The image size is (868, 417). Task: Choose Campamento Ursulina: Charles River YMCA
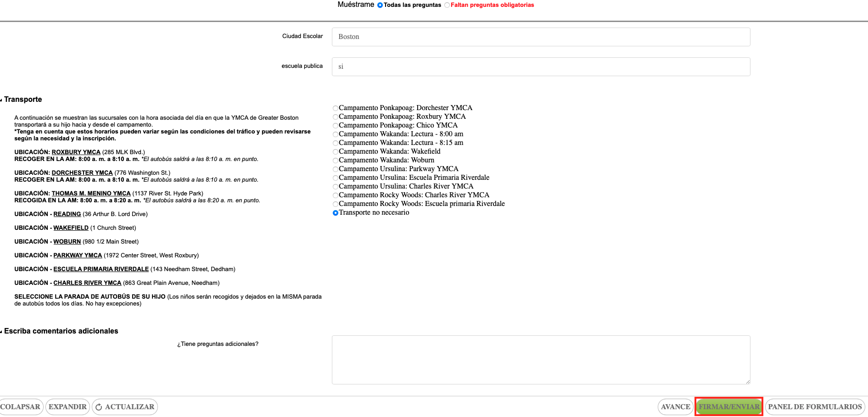[336, 187]
